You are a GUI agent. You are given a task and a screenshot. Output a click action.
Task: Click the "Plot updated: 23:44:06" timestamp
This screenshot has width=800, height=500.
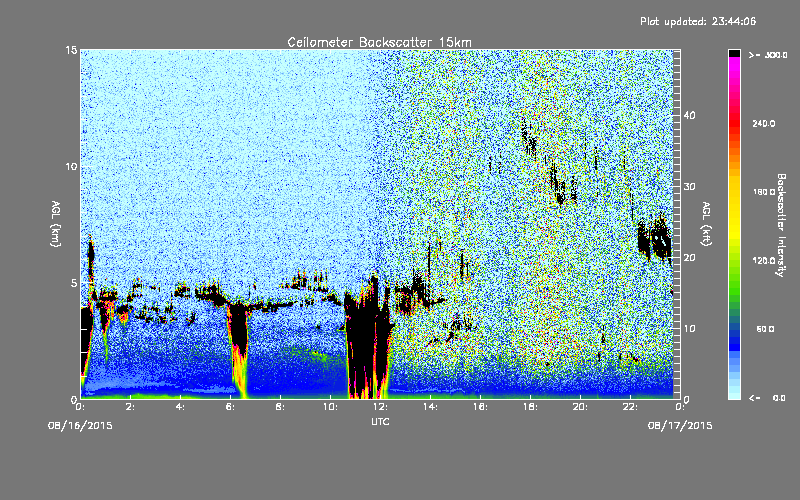pos(698,21)
